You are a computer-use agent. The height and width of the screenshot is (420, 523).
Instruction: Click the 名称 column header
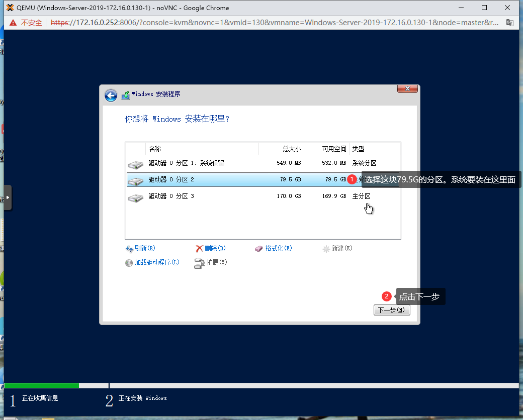pos(202,149)
